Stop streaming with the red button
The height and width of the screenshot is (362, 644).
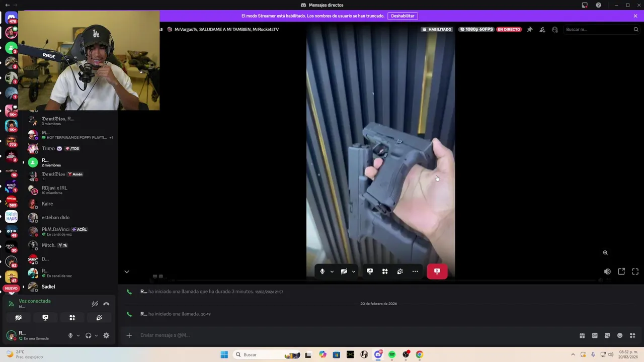437,271
